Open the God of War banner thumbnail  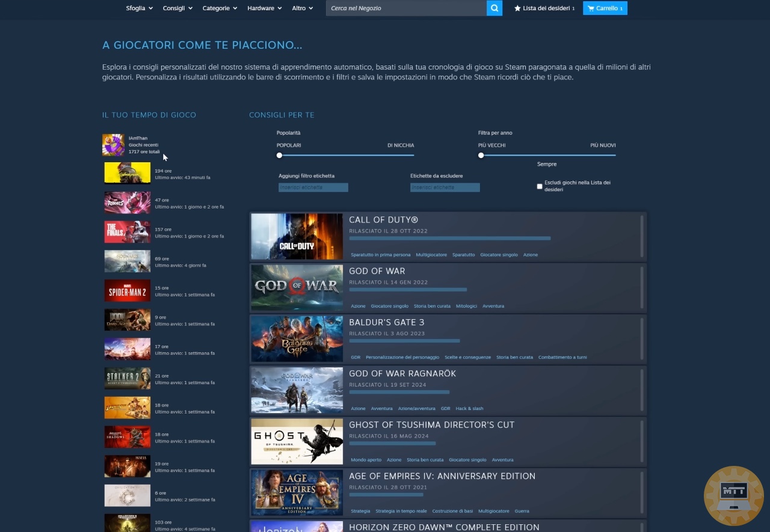[297, 287]
